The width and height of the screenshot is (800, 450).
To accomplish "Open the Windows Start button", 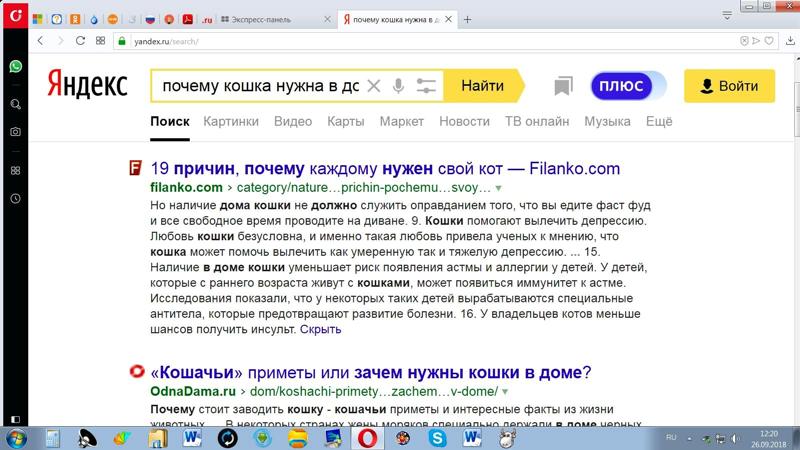I will (x=16, y=438).
